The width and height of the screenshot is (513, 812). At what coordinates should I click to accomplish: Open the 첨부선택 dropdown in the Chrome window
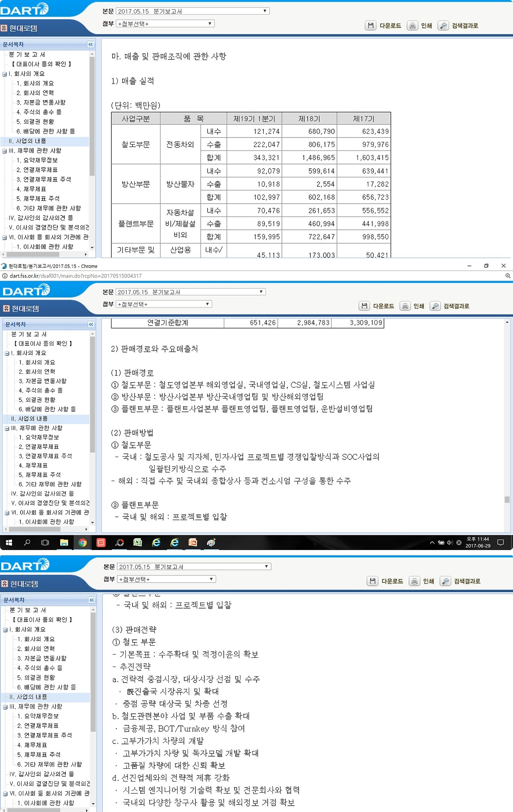[x=164, y=304]
